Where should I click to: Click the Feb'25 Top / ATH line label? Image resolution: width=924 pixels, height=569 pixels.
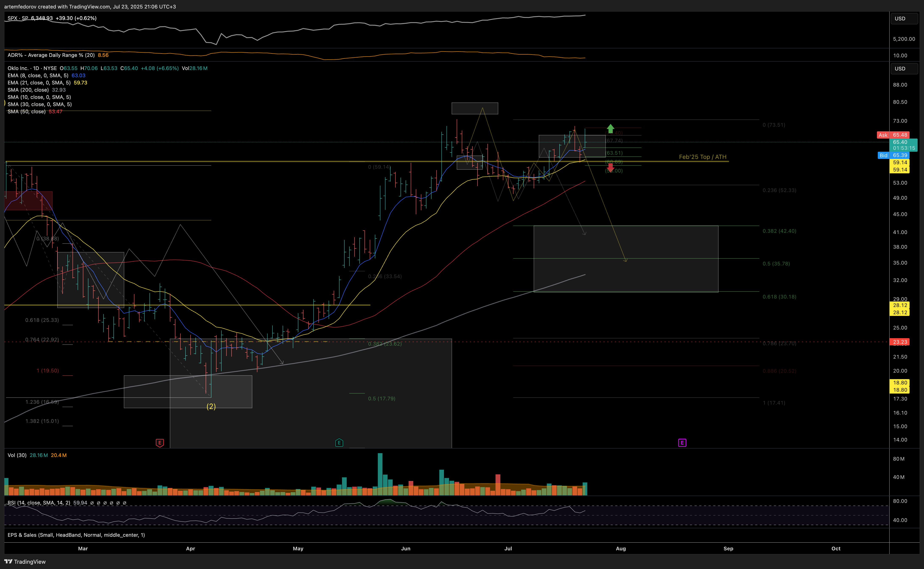tap(702, 157)
